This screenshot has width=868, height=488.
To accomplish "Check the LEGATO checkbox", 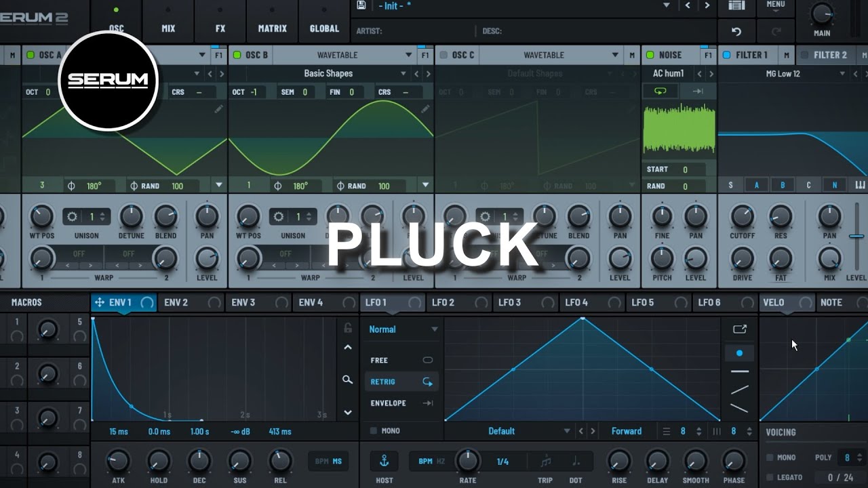I will pyautogui.click(x=770, y=477).
